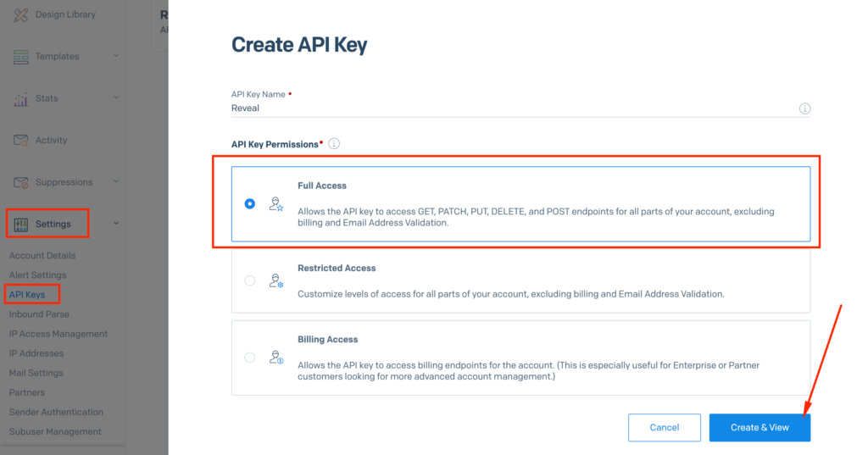Open Sender Authentication settings page
The width and height of the screenshot is (868, 455).
[56, 412]
